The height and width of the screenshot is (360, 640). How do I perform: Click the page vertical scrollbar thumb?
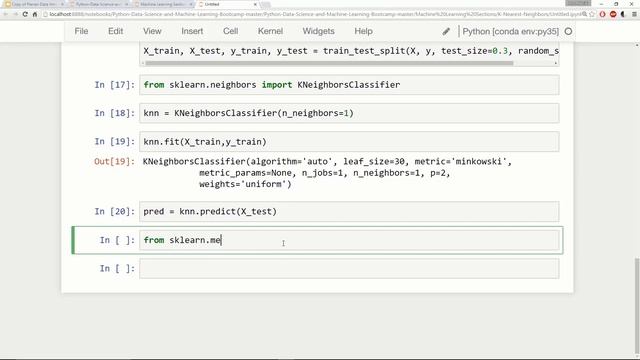tap(637, 307)
